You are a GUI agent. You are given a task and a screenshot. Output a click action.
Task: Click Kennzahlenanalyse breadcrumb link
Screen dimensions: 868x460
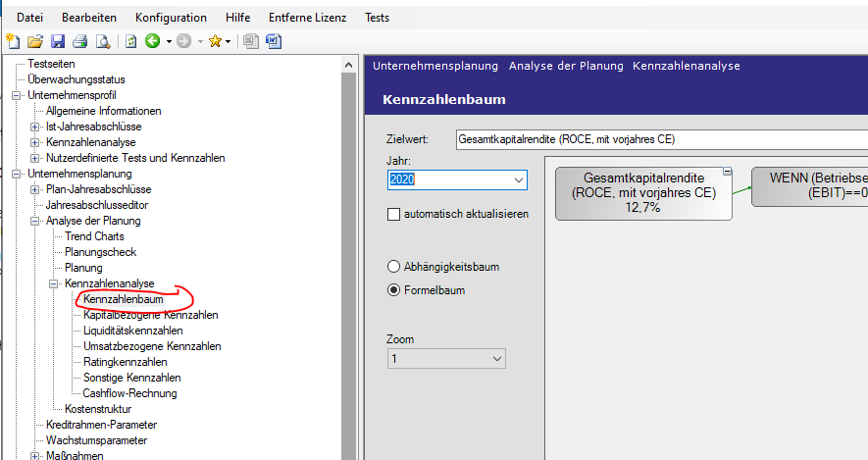coord(686,66)
